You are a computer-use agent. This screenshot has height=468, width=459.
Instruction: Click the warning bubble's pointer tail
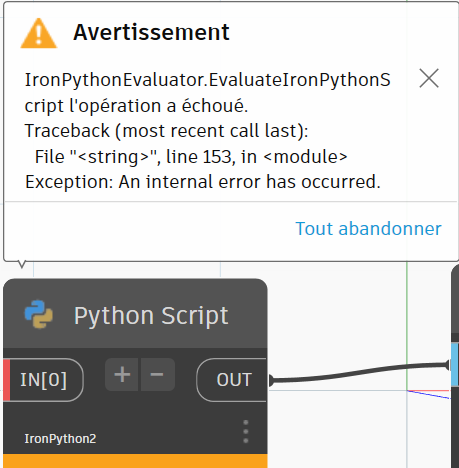point(22,264)
